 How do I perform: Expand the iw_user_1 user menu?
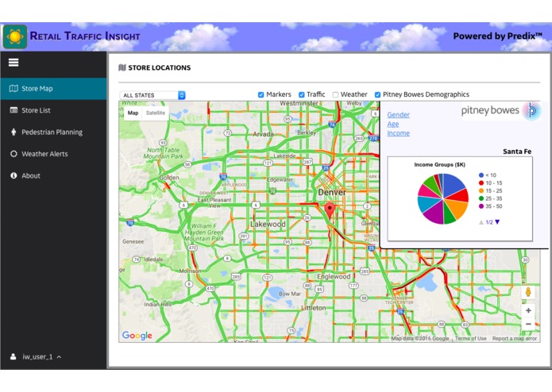37,356
